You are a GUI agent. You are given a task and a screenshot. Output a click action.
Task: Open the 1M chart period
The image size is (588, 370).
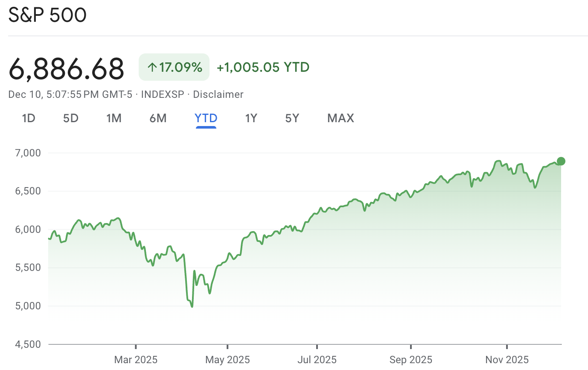114,118
